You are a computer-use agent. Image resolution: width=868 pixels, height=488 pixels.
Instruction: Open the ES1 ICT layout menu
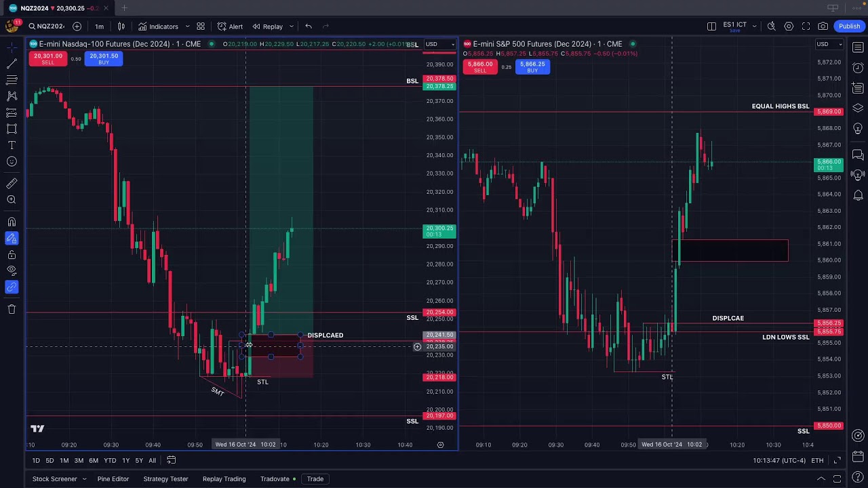click(x=739, y=26)
